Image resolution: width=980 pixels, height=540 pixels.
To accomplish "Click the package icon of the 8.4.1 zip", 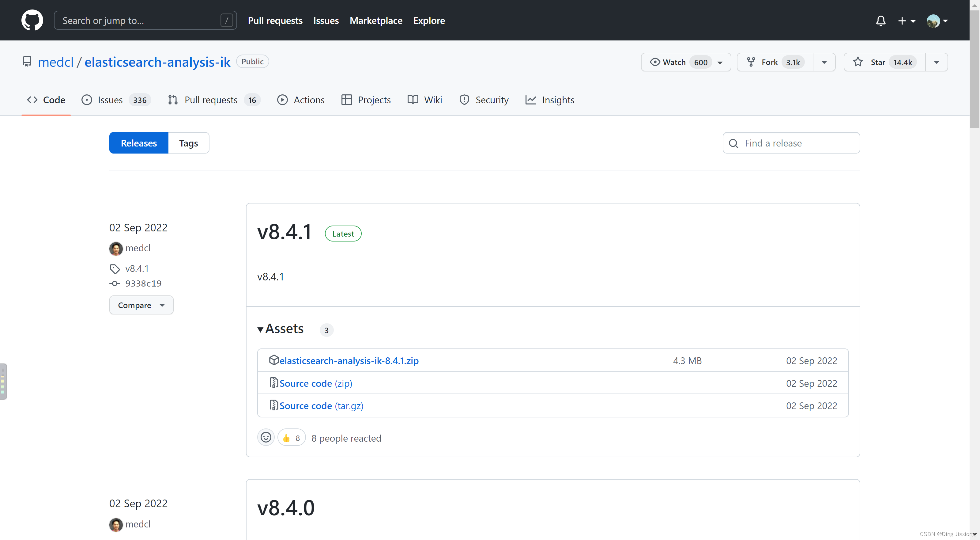I will click(273, 360).
